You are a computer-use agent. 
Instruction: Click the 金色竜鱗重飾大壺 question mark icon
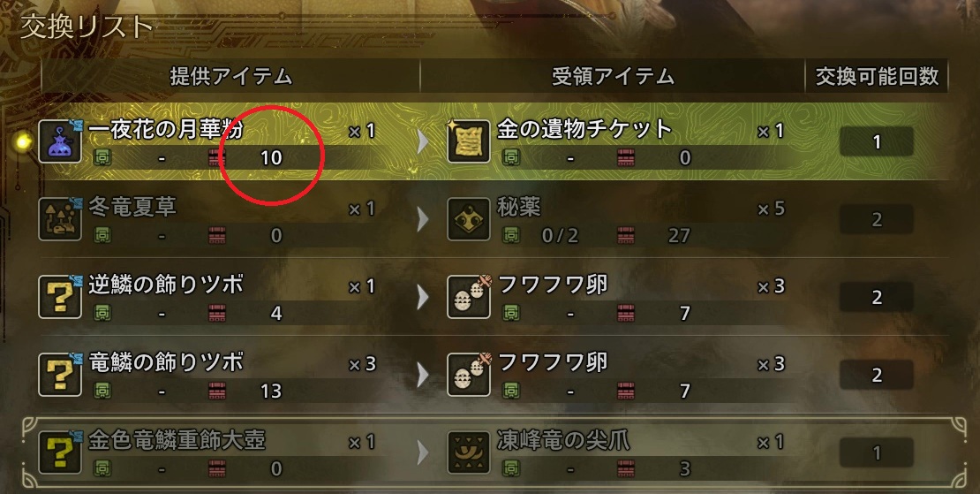tap(60, 452)
